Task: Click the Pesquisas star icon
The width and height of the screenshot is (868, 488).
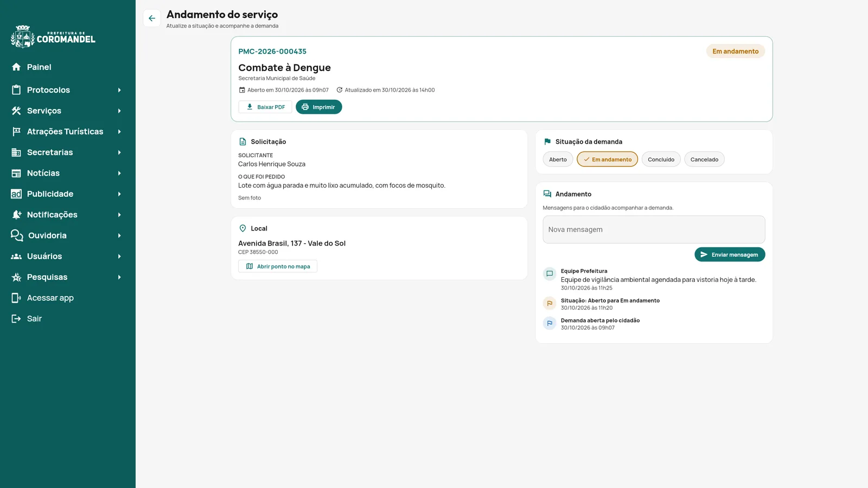Action: (16, 277)
